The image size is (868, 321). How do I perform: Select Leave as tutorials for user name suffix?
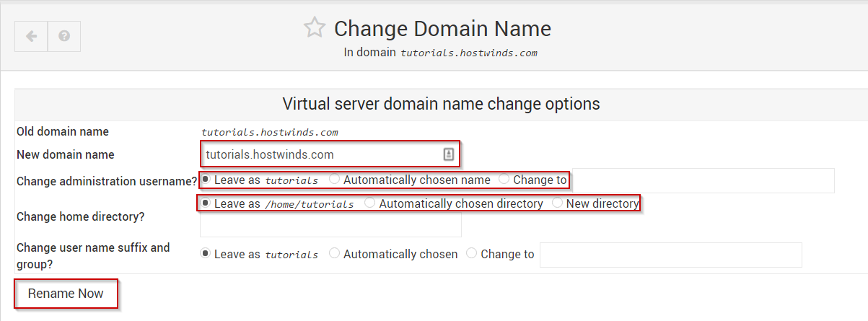click(x=206, y=254)
